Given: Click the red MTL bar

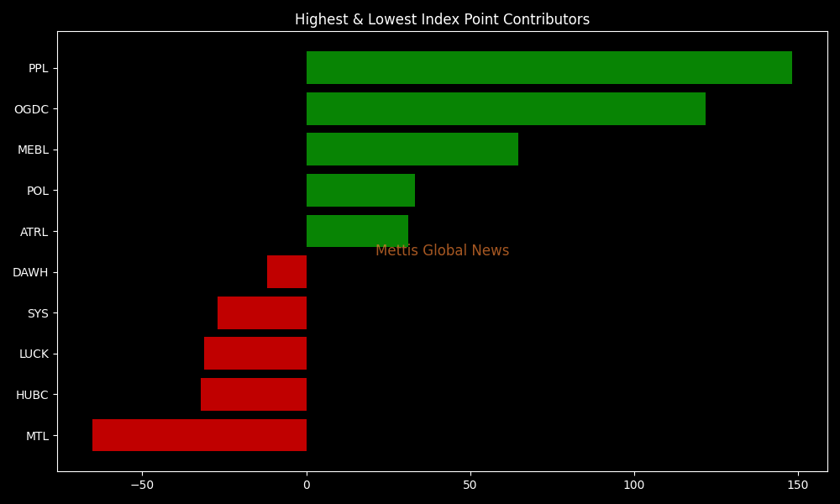Looking at the screenshot, I should coord(199,435).
